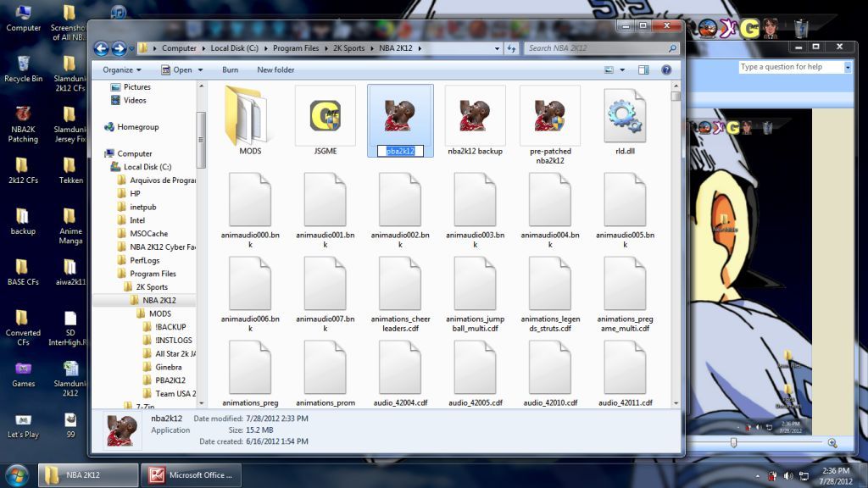This screenshot has height=488, width=868.
Task: Toggle the preview pane icon
Action: pos(643,69)
